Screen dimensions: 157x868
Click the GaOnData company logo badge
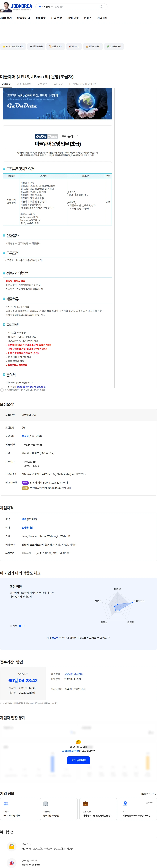tap(47, 137)
